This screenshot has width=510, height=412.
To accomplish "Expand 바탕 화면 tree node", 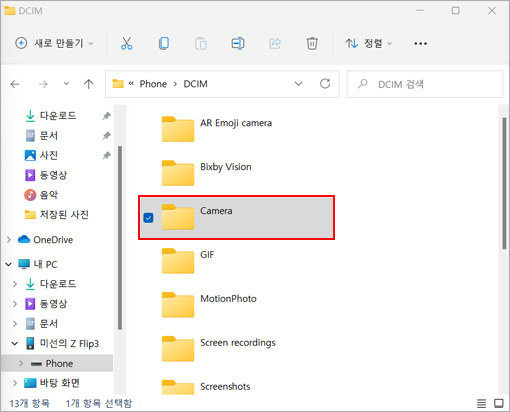I will [15, 383].
